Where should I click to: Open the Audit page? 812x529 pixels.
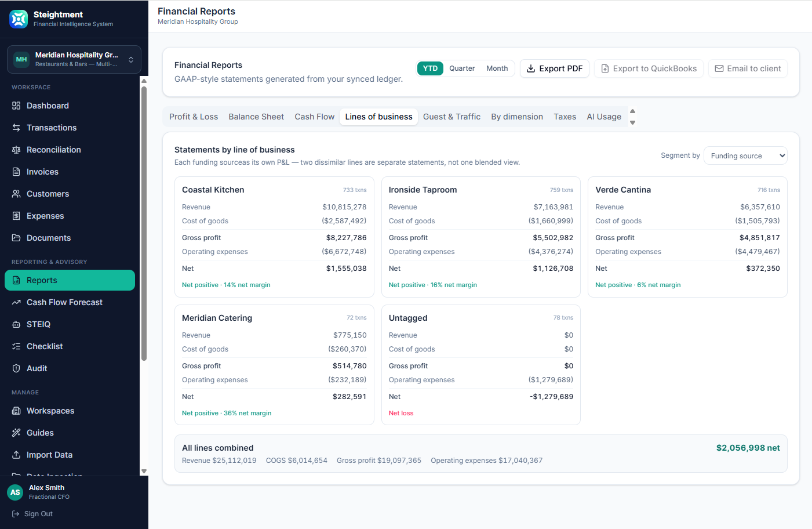70,368
